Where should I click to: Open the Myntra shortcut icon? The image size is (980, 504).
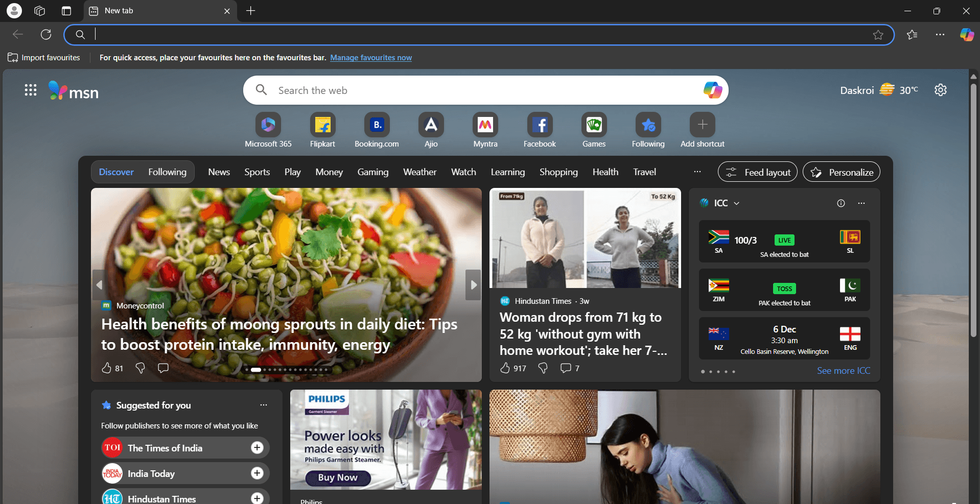point(485,125)
